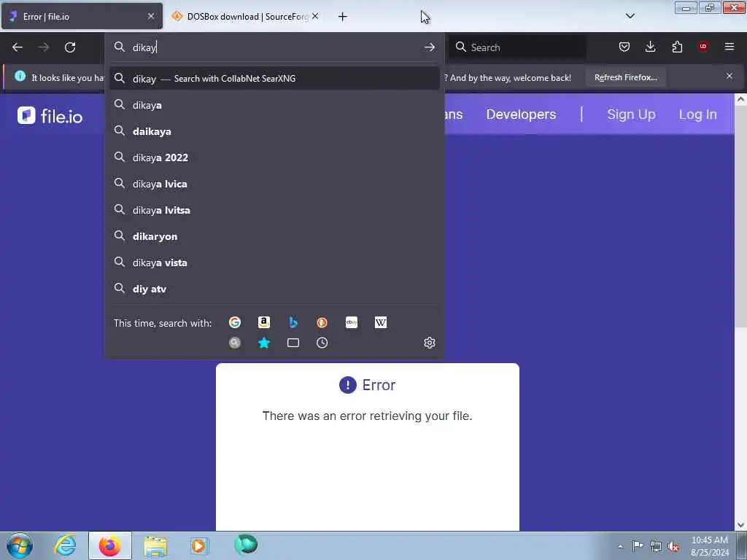Image resolution: width=747 pixels, height=560 pixels.
Task: Reload the current page
Action: click(70, 47)
